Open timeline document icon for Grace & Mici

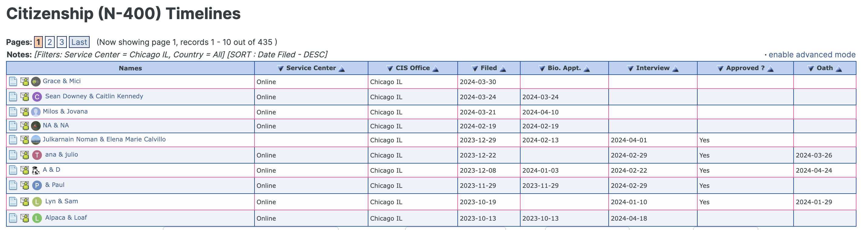[13, 82]
